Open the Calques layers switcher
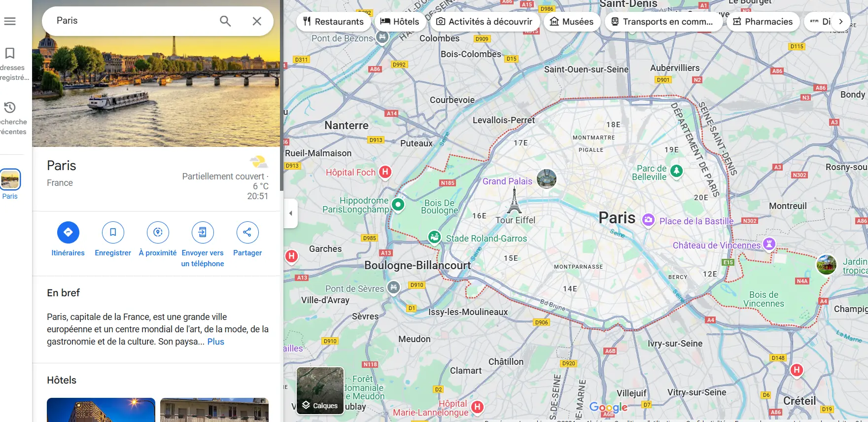The width and height of the screenshot is (868, 422). [x=320, y=391]
